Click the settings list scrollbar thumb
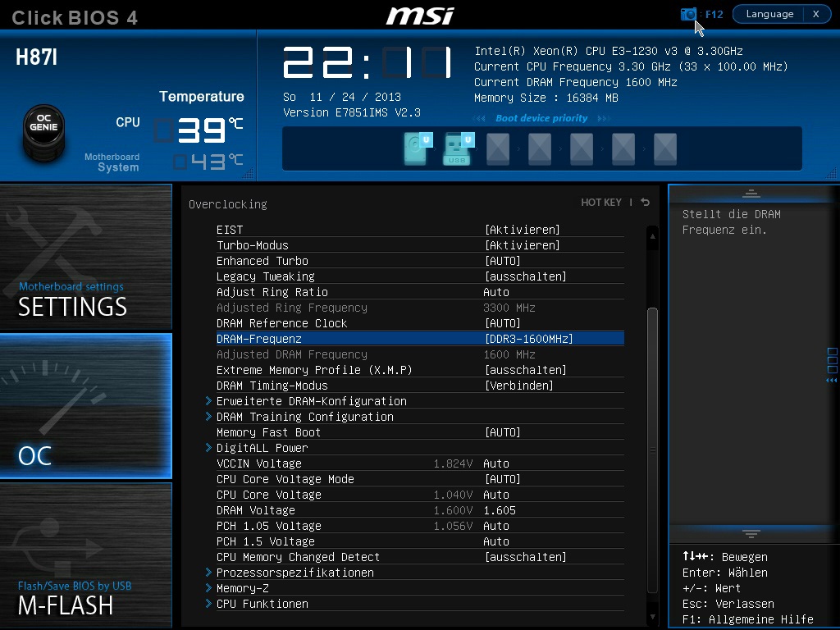 [652, 449]
